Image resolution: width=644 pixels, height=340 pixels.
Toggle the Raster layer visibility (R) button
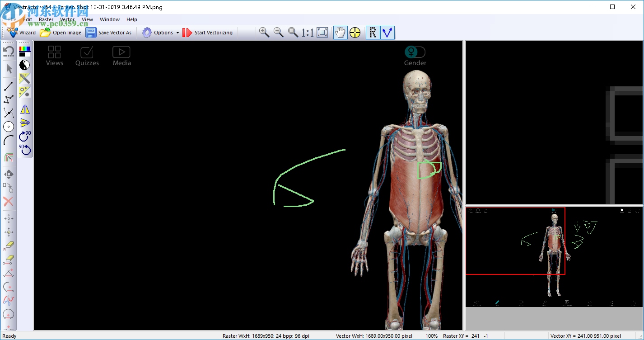373,33
